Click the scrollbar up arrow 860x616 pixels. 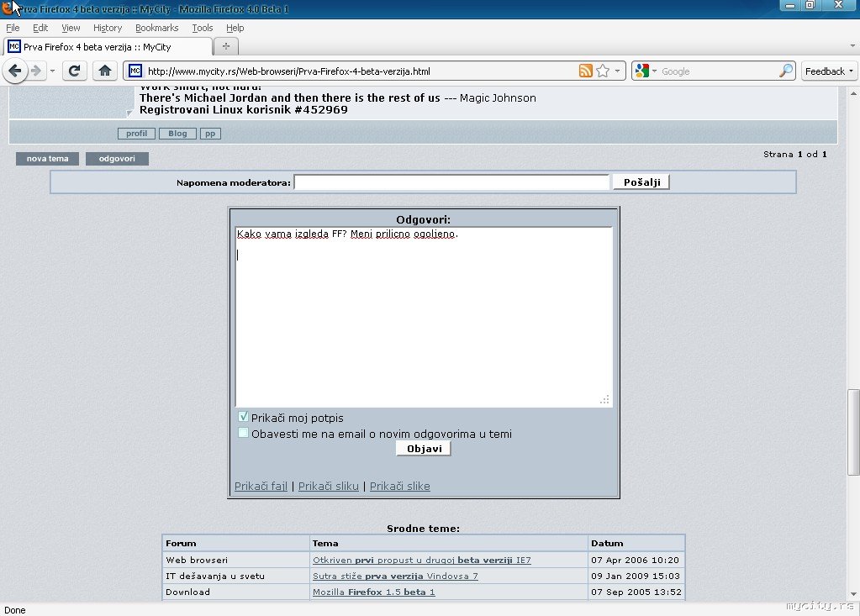[853, 93]
